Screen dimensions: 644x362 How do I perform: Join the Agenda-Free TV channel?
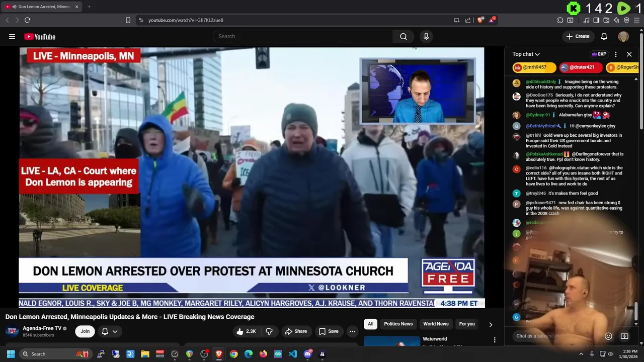click(85, 331)
